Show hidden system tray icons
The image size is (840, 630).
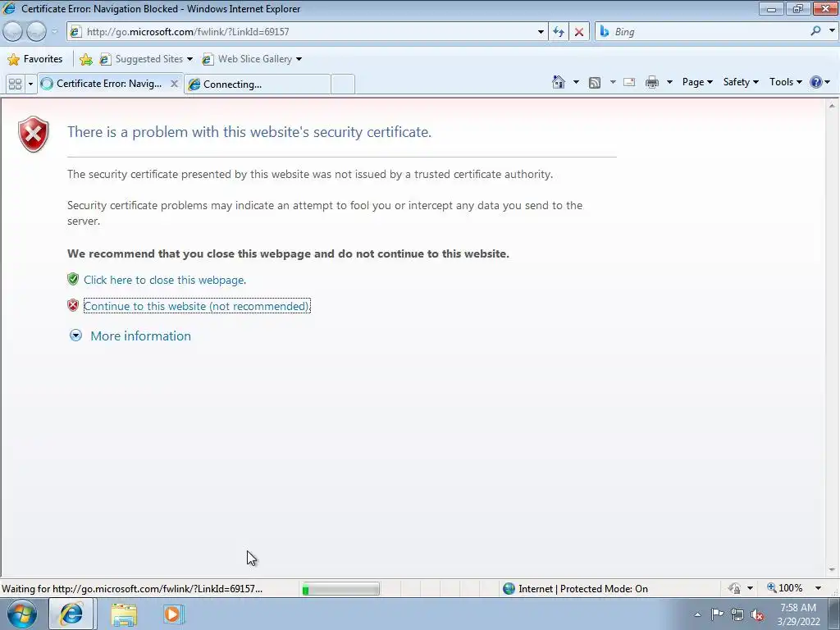(697, 614)
